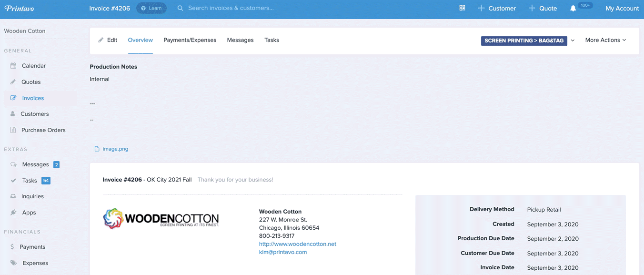Open the image.png attachment
This screenshot has width=644, height=275.
115,149
